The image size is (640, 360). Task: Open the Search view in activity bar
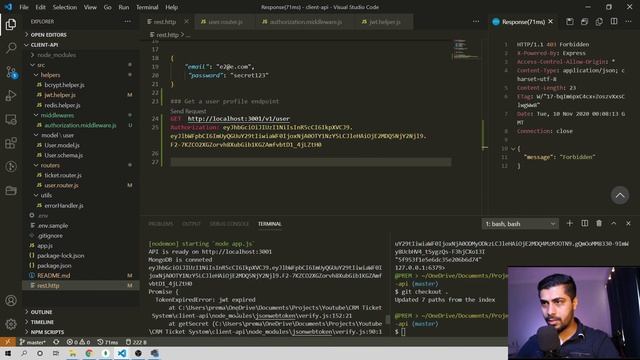(x=11, y=48)
